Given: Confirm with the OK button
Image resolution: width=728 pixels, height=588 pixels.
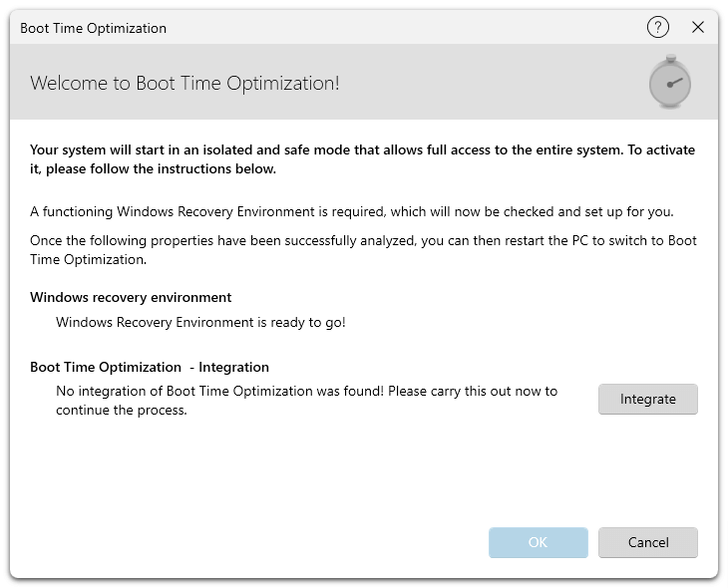Looking at the screenshot, I should pos(538,542).
